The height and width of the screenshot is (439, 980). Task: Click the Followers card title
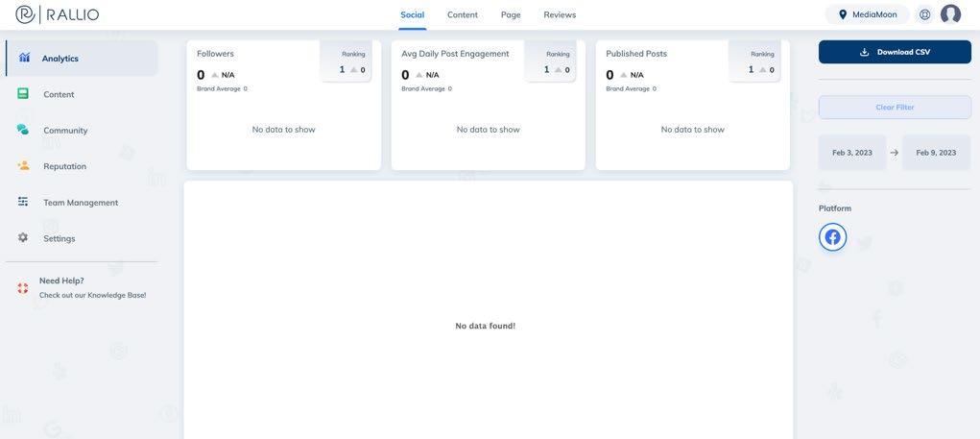tap(215, 54)
